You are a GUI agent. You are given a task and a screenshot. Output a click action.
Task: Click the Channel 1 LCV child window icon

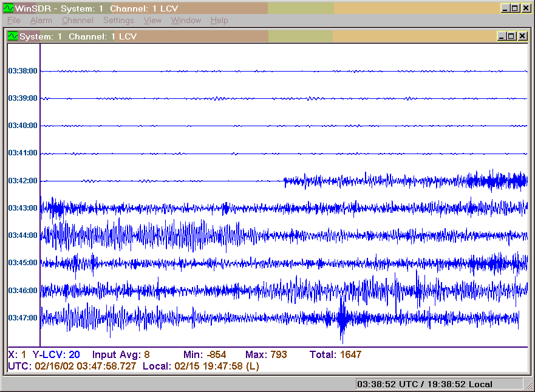13,36
